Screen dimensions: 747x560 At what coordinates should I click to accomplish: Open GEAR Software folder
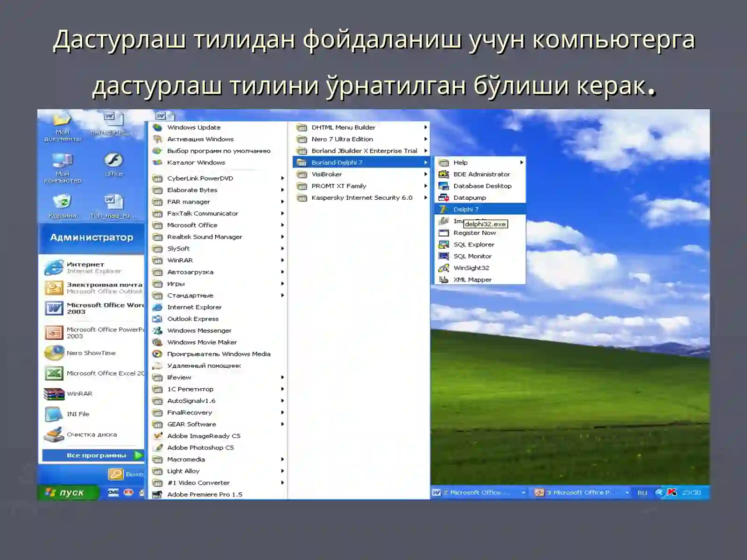[217, 424]
